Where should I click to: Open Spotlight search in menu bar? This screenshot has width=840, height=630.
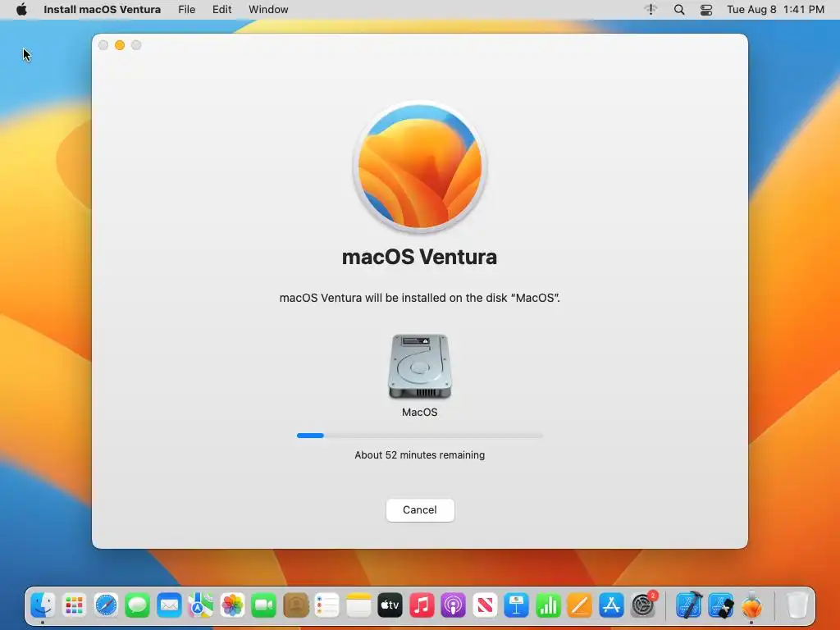click(x=678, y=10)
